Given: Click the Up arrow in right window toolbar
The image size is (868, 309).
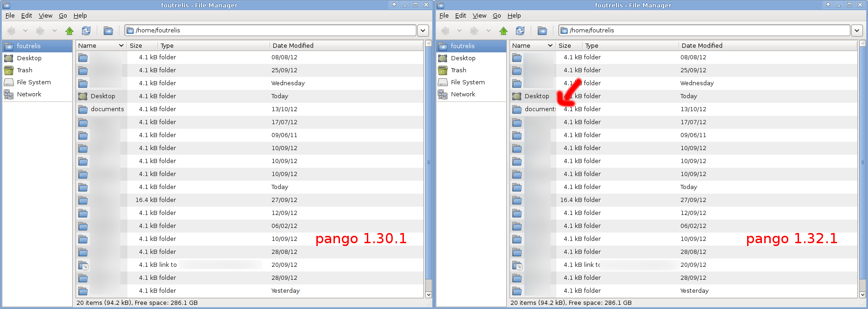Looking at the screenshot, I should point(503,31).
